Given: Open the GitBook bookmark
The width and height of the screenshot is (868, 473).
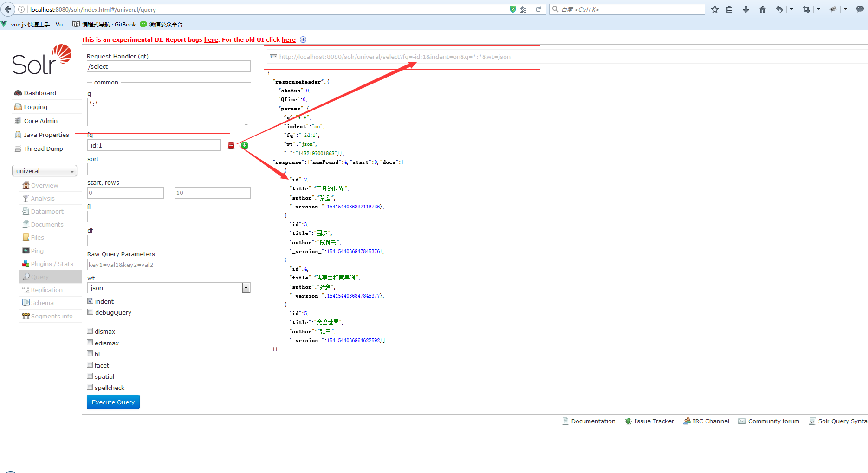Looking at the screenshot, I should tap(104, 24).
